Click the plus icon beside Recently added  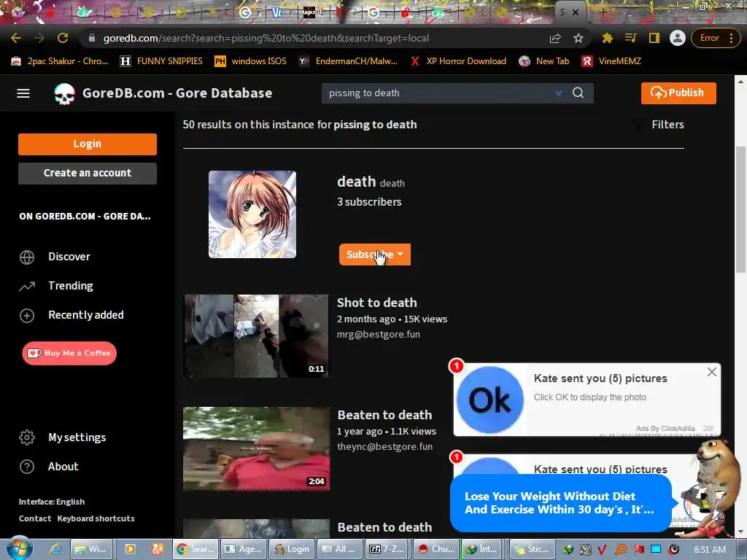point(27,315)
